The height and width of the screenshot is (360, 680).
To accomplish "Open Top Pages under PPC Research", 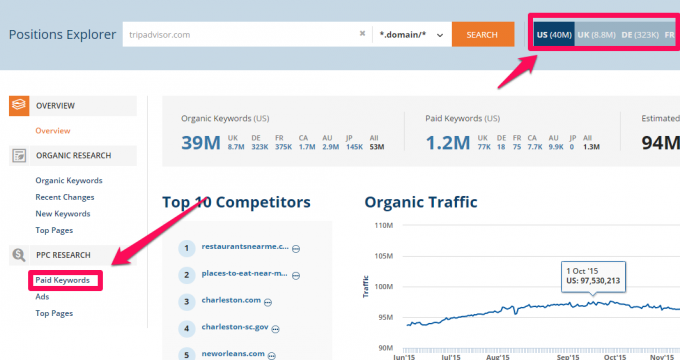I will coord(54,313).
